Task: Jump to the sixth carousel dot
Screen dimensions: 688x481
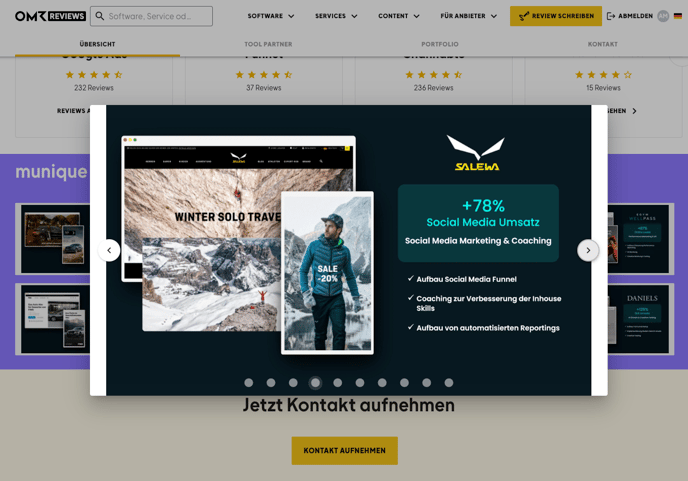Action: (360, 383)
